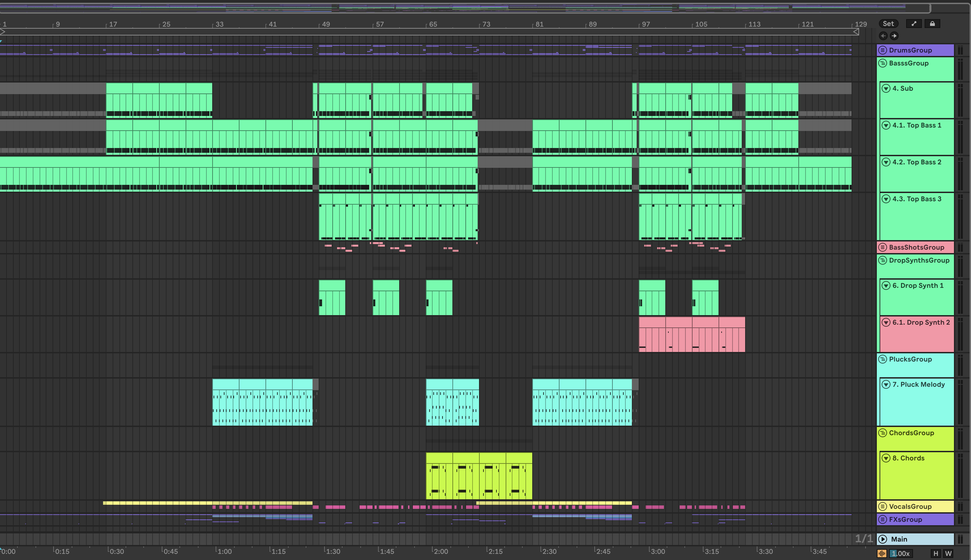Screen dimensions: 971x560
Task: Click the Set locator button
Action: click(888, 24)
